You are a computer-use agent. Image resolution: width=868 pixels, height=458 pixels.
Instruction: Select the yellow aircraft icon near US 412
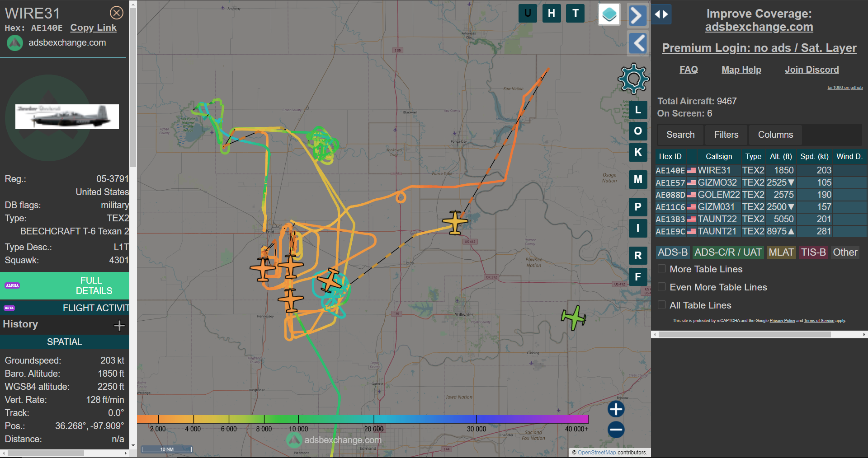point(455,222)
